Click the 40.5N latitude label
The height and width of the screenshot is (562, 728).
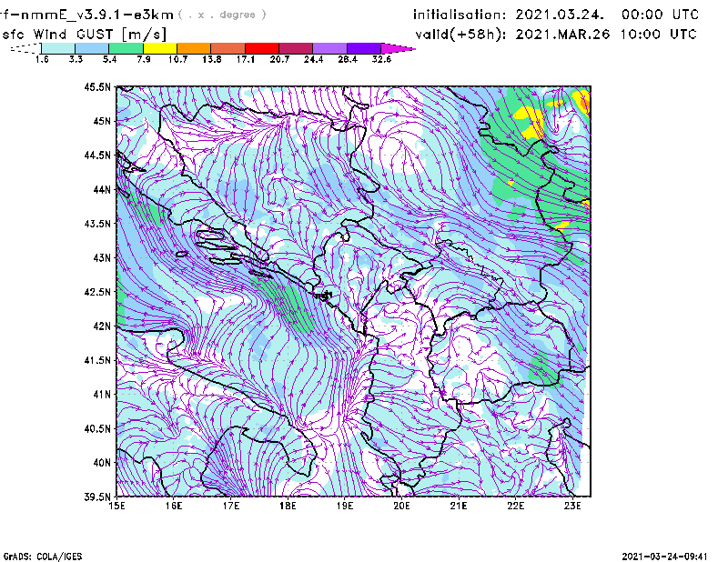pos(97,428)
